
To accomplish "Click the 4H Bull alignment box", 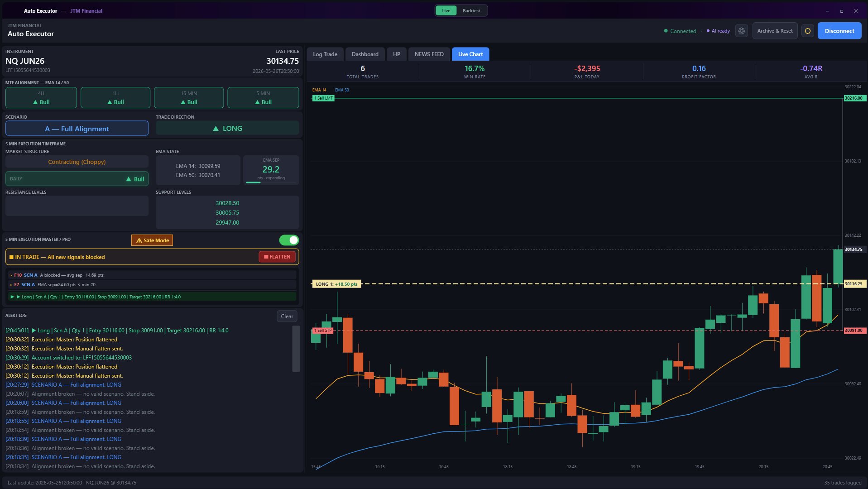I will [41, 98].
